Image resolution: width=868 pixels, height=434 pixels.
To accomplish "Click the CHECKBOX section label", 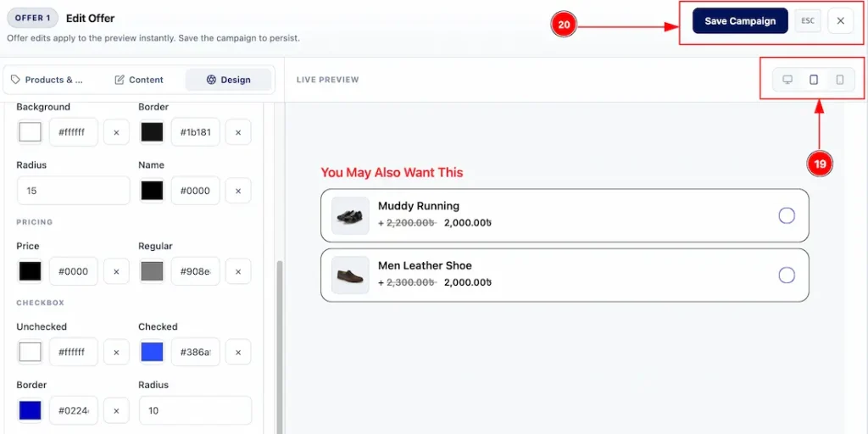I will click(41, 303).
